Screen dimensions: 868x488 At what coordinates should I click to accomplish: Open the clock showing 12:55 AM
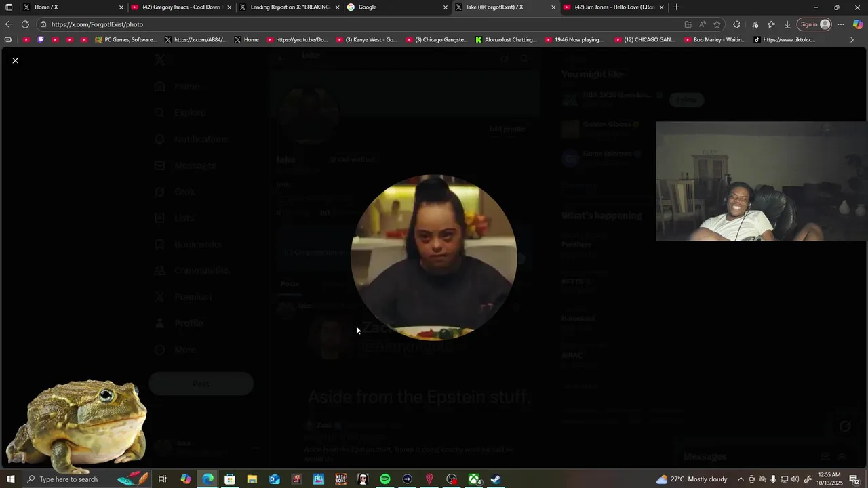(x=829, y=479)
